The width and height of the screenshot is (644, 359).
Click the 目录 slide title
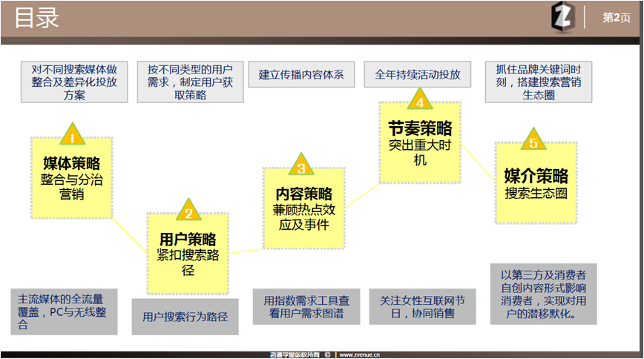[x=36, y=18]
